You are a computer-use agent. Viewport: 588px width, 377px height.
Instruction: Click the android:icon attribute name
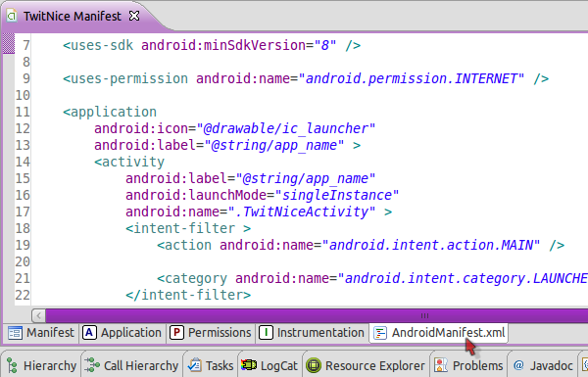141,128
